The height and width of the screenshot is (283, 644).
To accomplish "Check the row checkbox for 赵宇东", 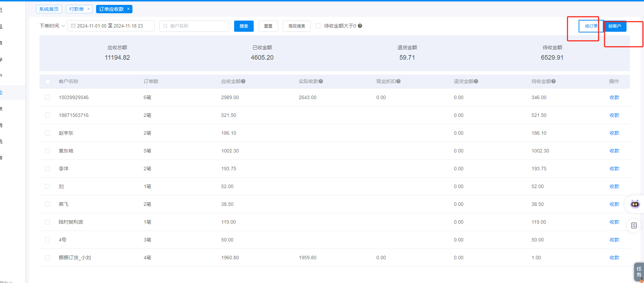I will click(x=48, y=133).
